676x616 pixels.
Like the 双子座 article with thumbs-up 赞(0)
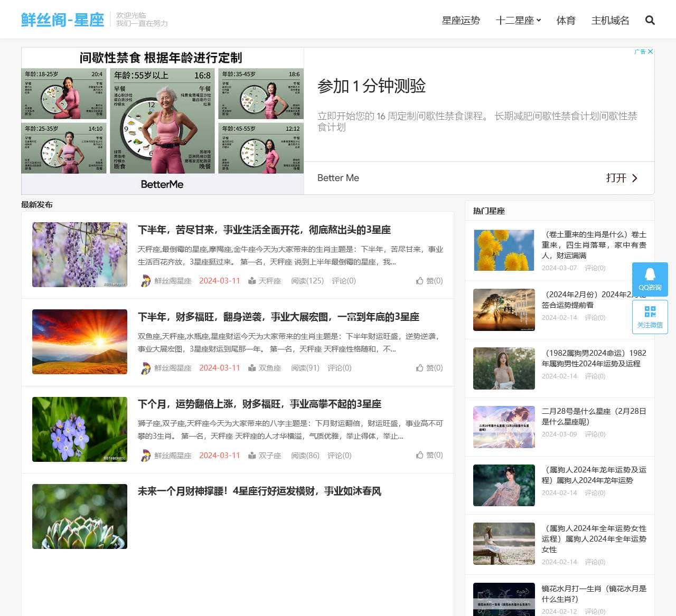429,455
